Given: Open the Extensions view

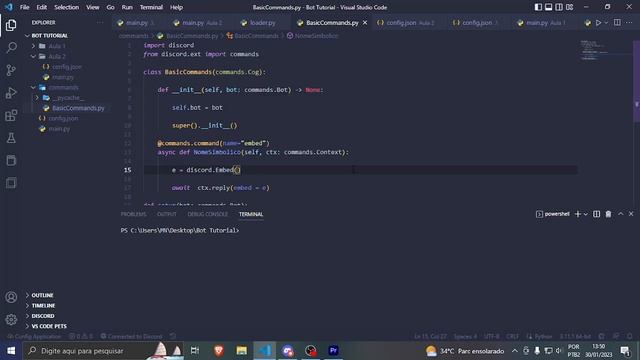Looking at the screenshot, I should 11,116.
